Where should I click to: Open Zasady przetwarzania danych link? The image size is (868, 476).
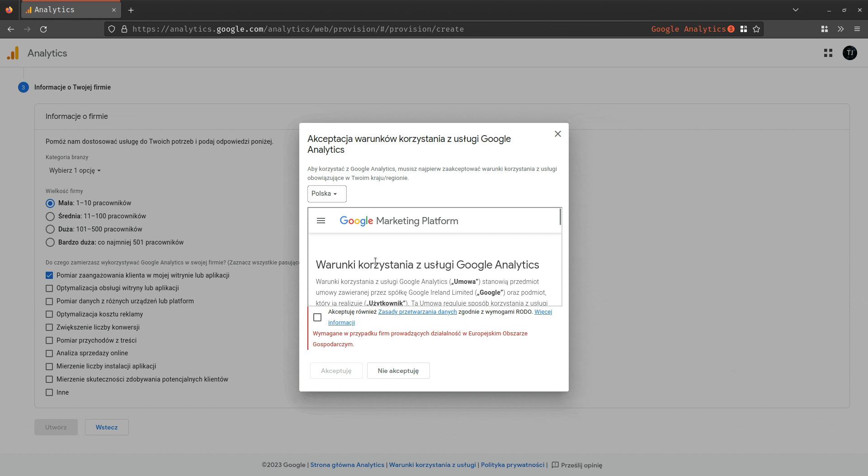tap(417, 312)
